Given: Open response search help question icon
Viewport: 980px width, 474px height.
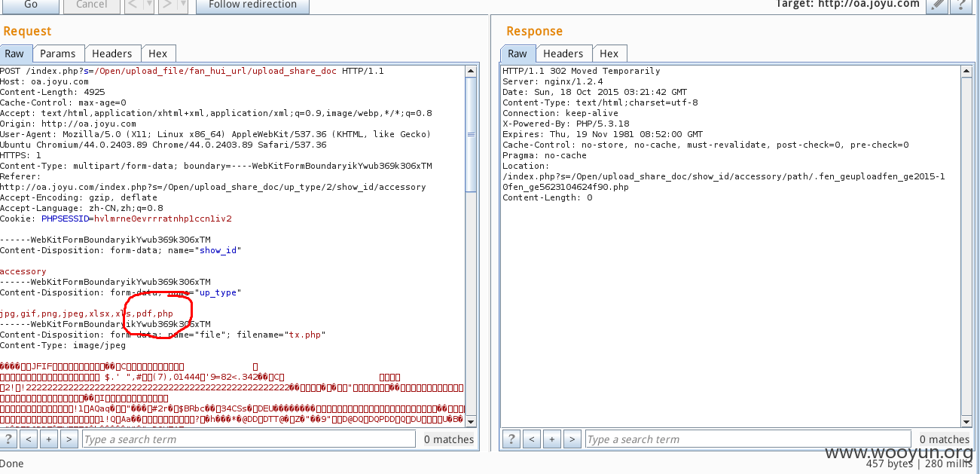Looking at the screenshot, I should (x=511, y=439).
